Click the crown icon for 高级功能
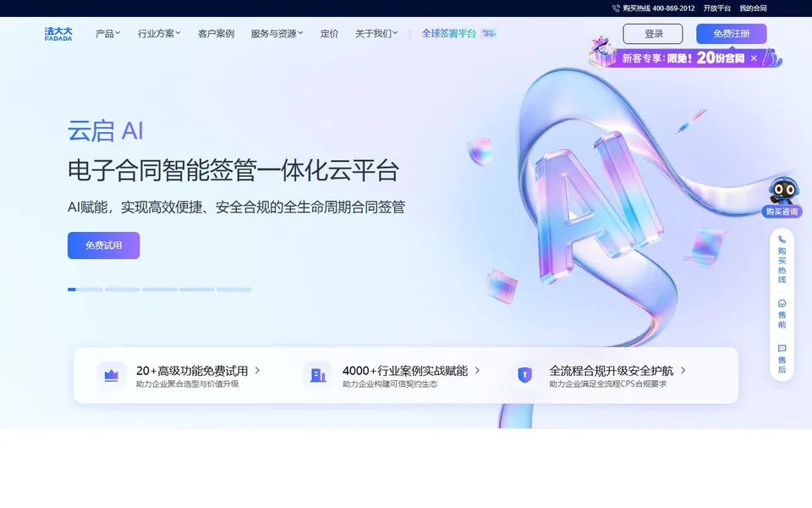Image resolution: width=812 pixels, height=508 pixels. pos(112,375)
